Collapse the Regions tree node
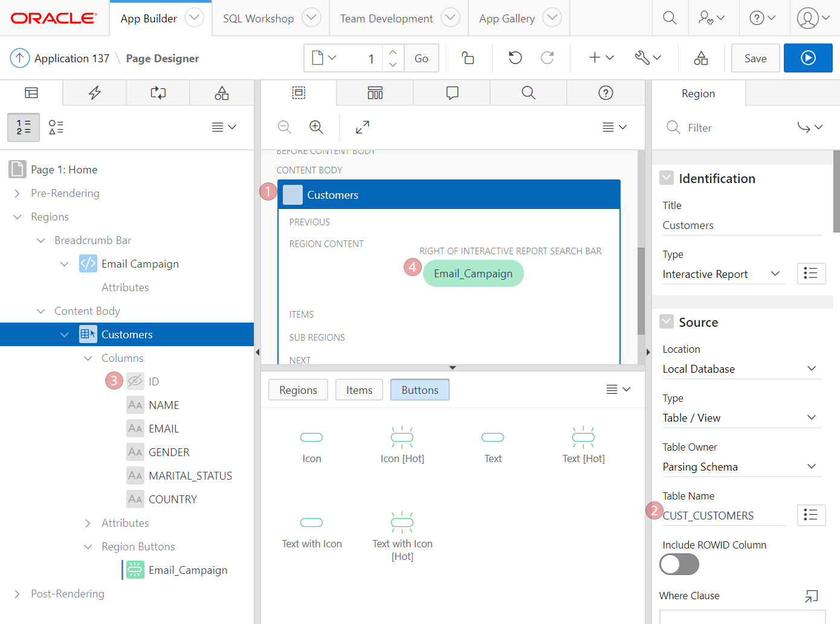Image resolution: width=840 pixels, height=624 pixels. (18, 217)
